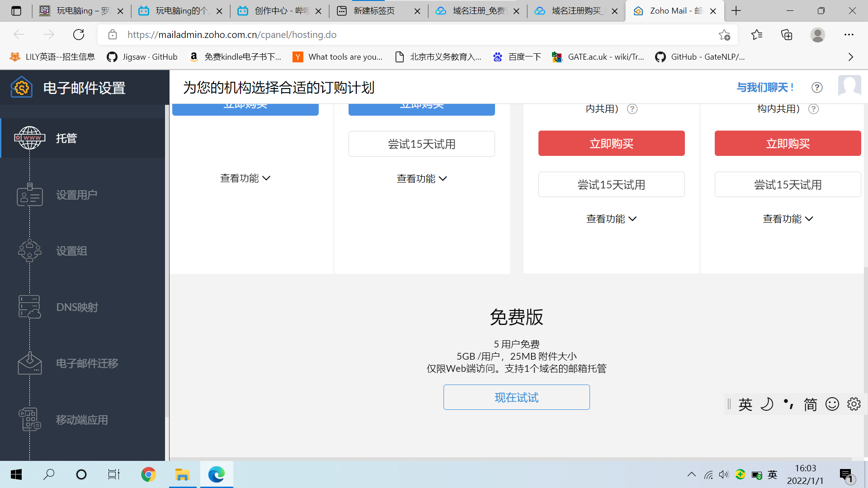Viewport: 868px width, 488px height.
Task: Open DNS映射 server icon in sidebar
Action: [29, 307]
